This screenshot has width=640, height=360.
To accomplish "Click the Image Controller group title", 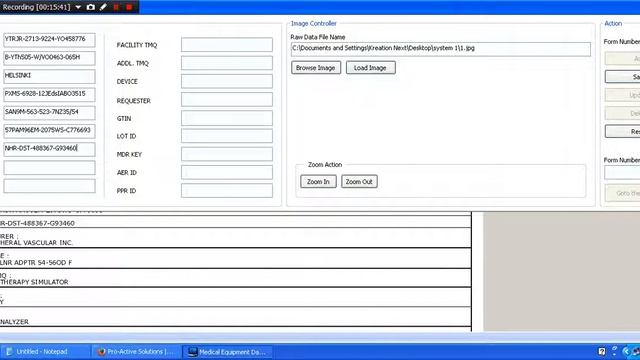I will pos(313,24).
